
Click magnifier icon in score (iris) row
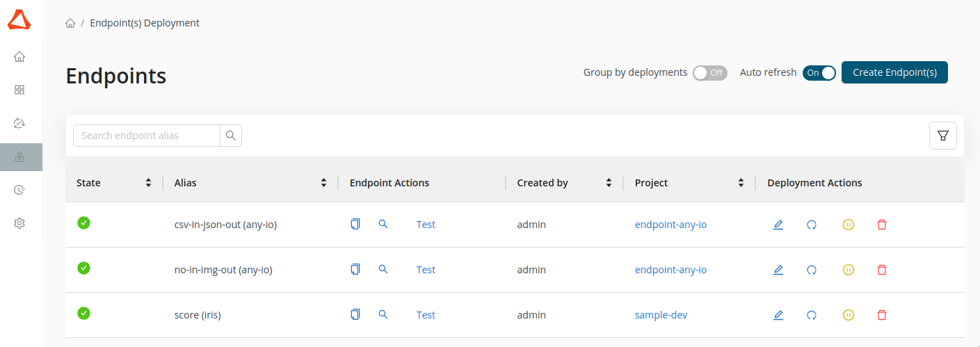pyautogui.click(x=383, y=314)
